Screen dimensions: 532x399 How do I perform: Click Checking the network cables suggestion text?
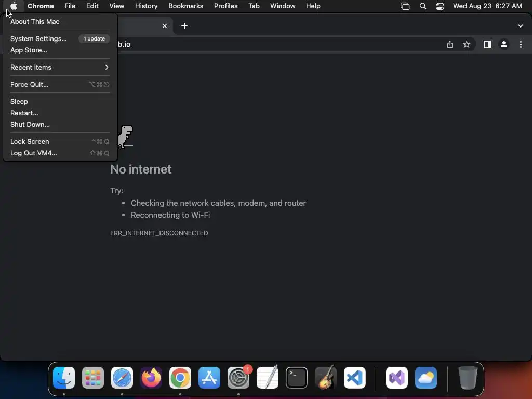pyautogui.click(x=219, y=203)
